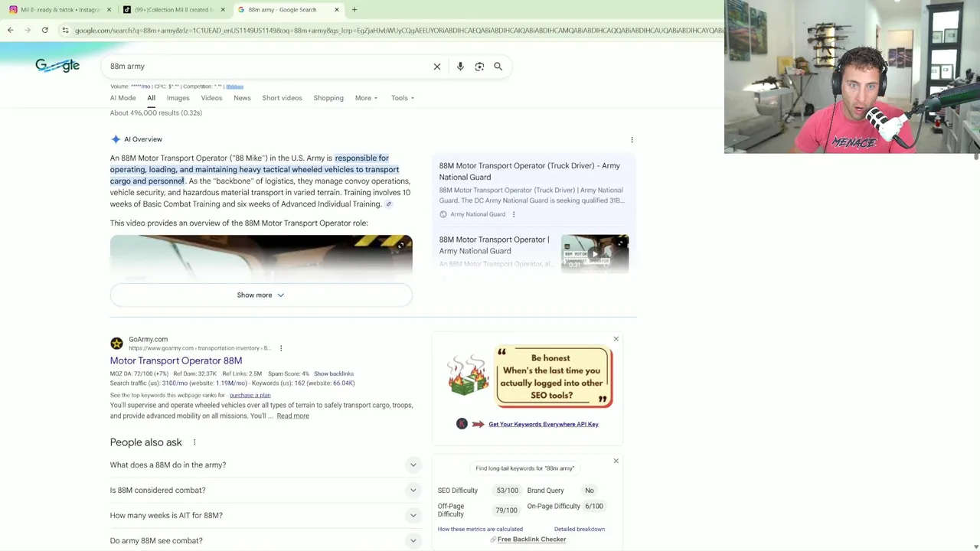Click purchase a plan link
This screenshot has height=551, width=980.
coord(250,395)
